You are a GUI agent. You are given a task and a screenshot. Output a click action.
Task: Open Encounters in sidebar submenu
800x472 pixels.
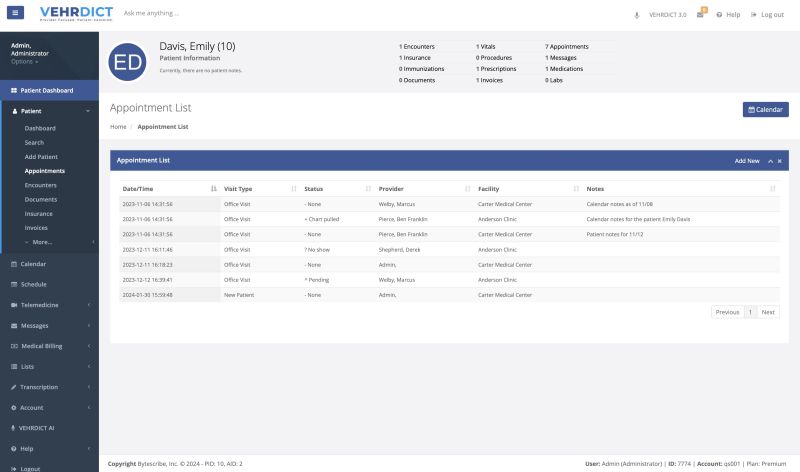pos(40,185)
